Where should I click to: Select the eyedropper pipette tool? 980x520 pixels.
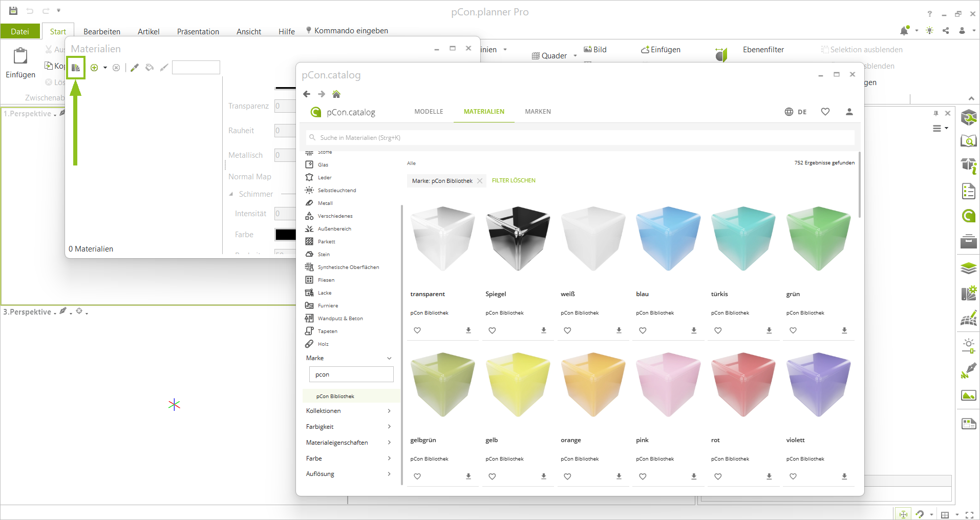(x=135, y=68)
